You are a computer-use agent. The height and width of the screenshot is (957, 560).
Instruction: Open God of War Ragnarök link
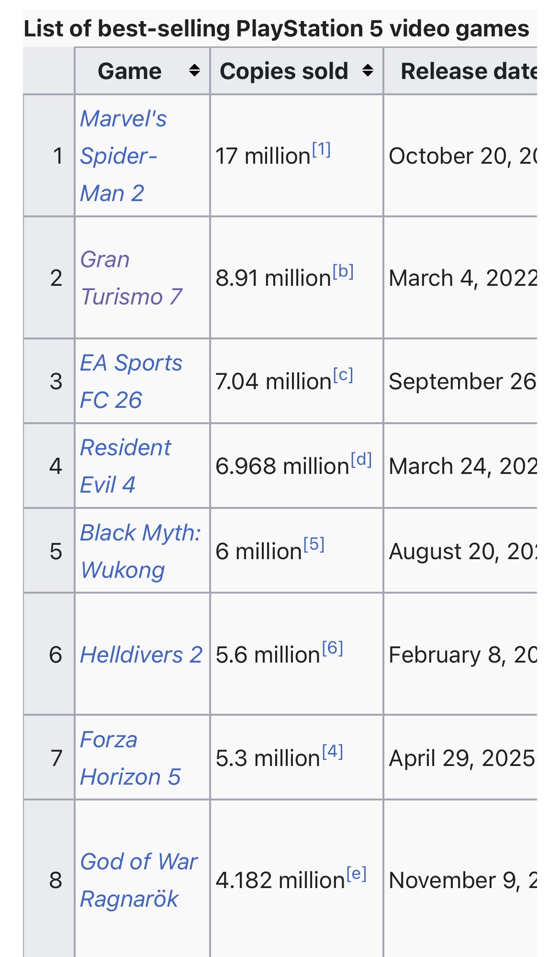point(139,880)
